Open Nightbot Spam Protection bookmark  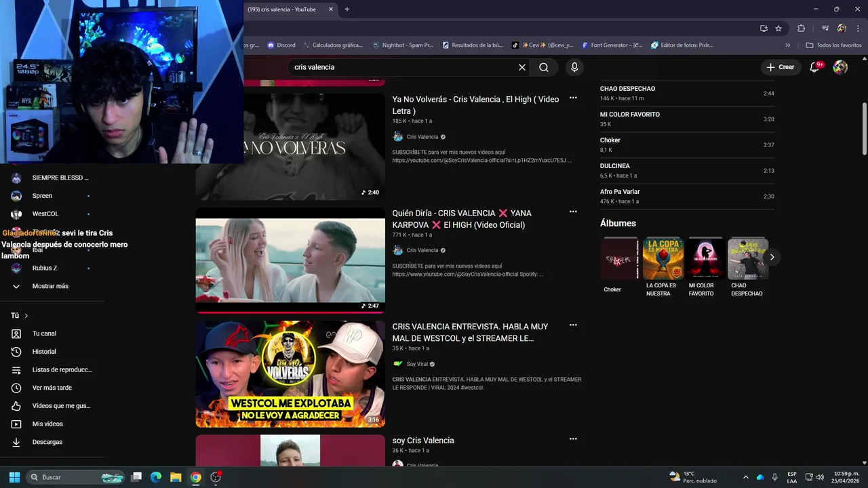coord(403,45)
